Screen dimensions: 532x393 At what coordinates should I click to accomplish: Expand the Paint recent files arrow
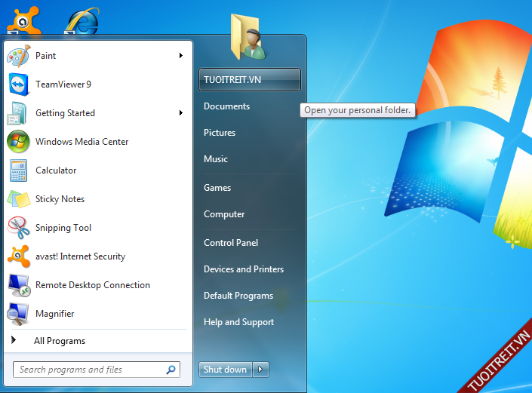click(181, 56)
